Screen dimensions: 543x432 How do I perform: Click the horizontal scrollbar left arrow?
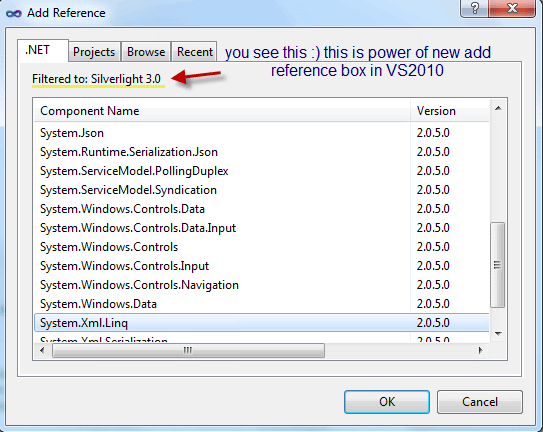(x=42, y=351)
